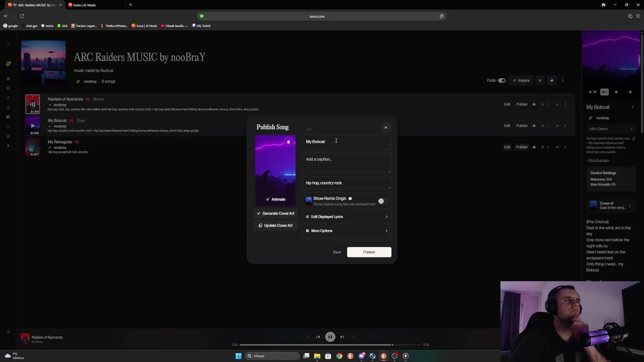
Task: Click My Renegade song thumbnail
Action: coord(33,147)
